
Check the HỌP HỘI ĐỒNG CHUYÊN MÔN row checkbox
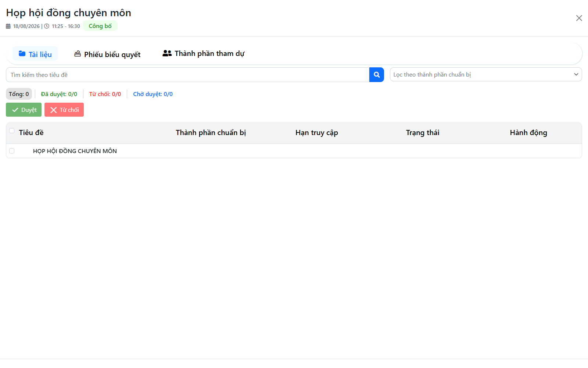pyautogui.click(x=12, y=151)
